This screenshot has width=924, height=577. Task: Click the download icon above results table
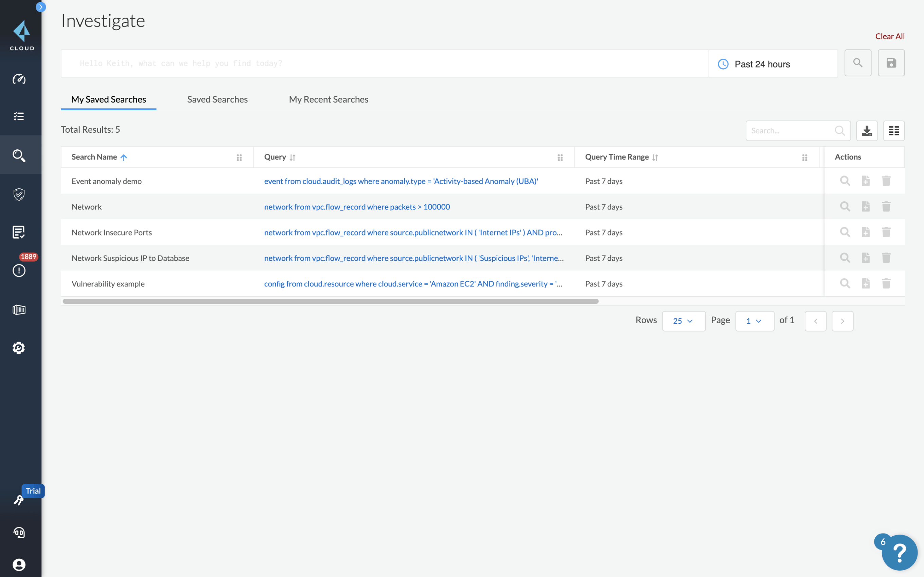point(867,130)
